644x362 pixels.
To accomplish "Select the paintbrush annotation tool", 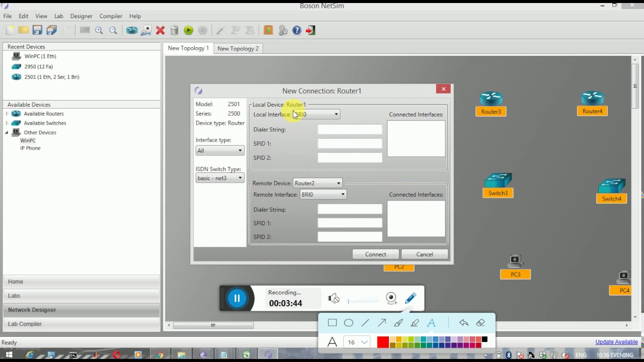I will [x=398, y=323].
